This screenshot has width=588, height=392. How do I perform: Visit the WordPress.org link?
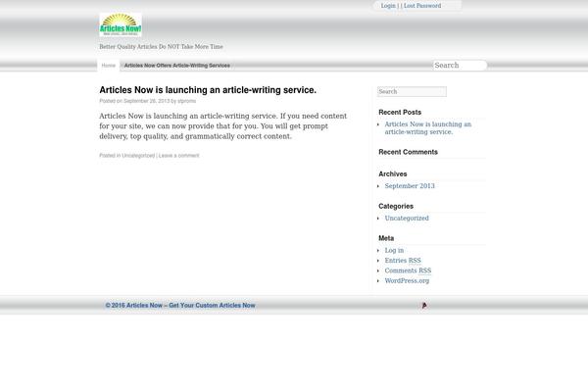(407, 280)
